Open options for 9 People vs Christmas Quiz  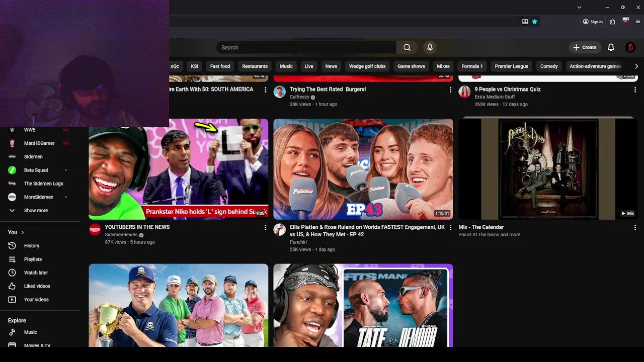[635, 89]
